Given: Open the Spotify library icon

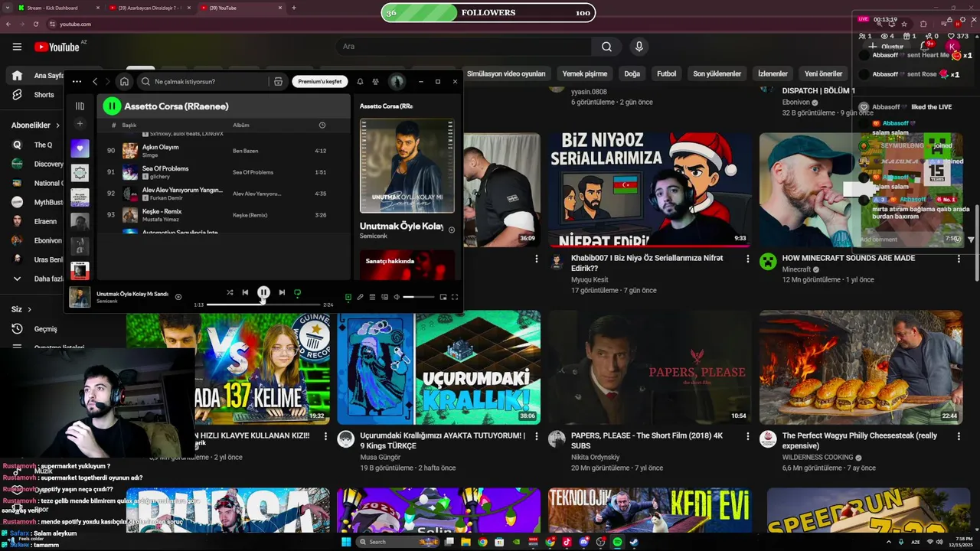Looking at the screenshot, I should point(80,106).
